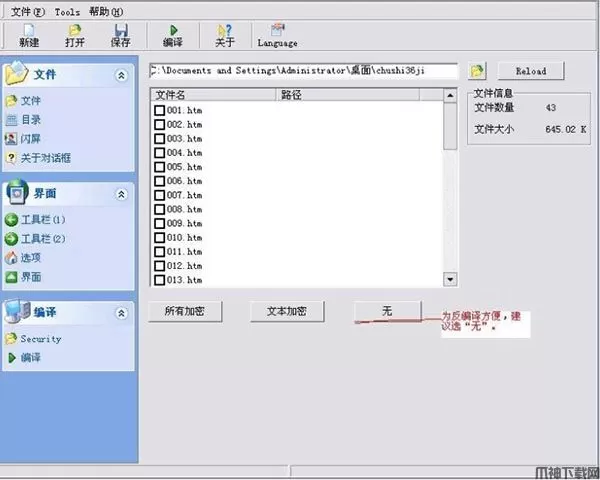Image resolution: width=600 pixels, height=480 pixels.
Task: Click the 保存 (Save) toolbar icon
Action: [121, 36]
